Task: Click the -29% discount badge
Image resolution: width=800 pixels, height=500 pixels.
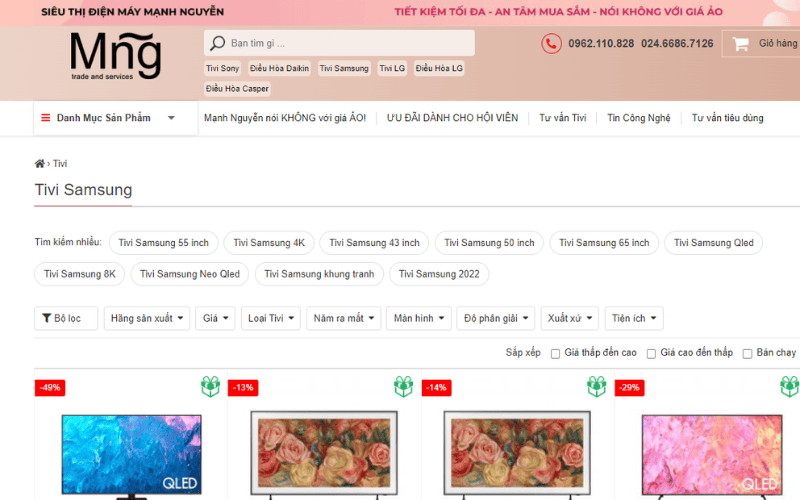Action: [630, 388]
